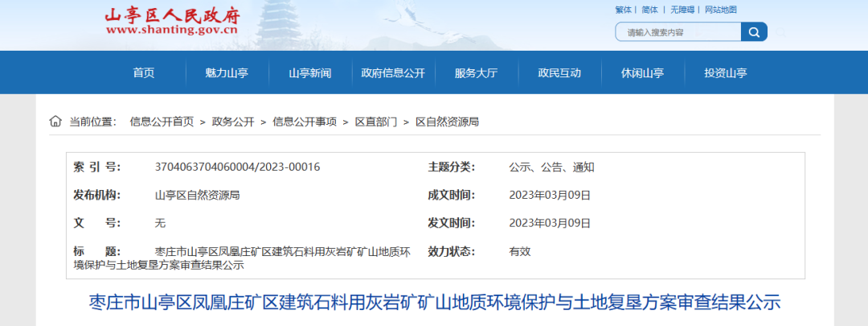Screen dimensions: 868x326
Task: Open the 网站地图 site map link
Action: pos(721,10)
